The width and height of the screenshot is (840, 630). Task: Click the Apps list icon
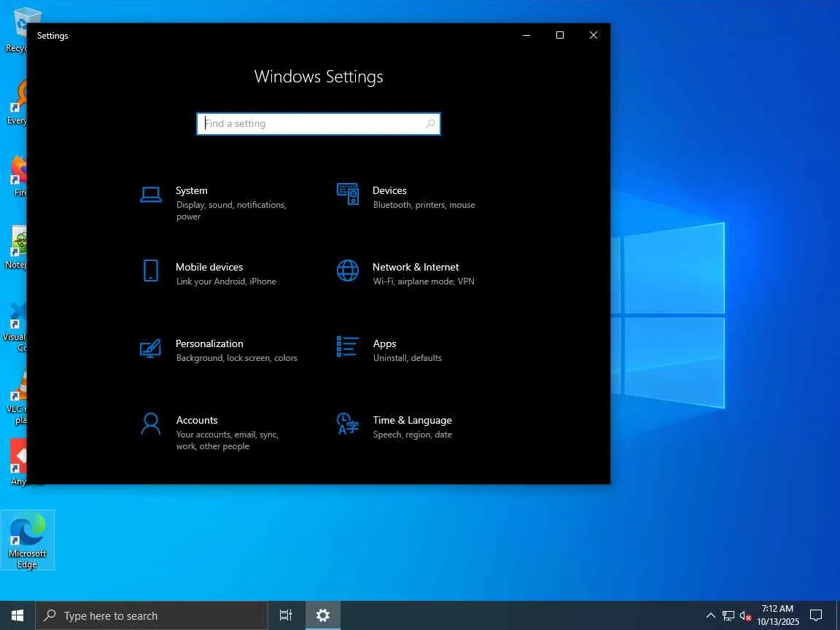tap(348, 347)
